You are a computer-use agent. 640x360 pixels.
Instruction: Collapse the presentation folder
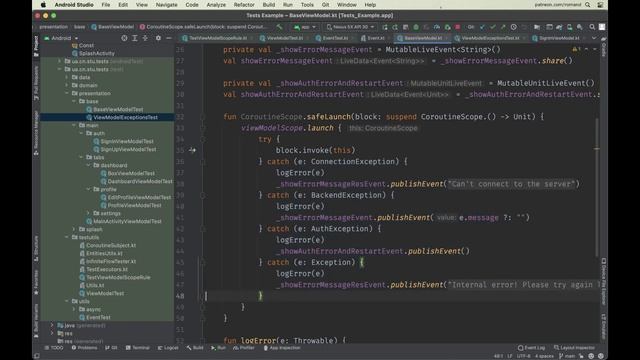(x=67, y=93)
